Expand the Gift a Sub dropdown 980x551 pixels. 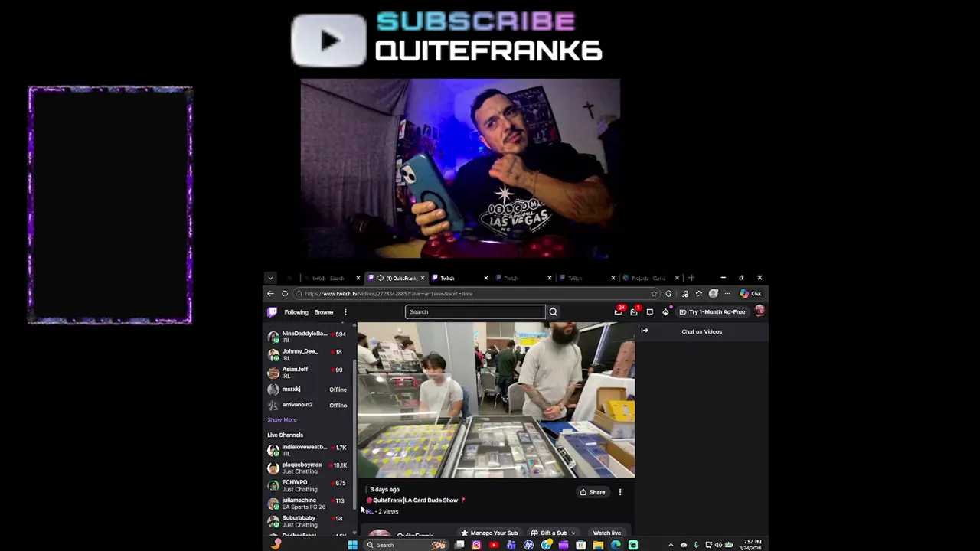(573, 533)
